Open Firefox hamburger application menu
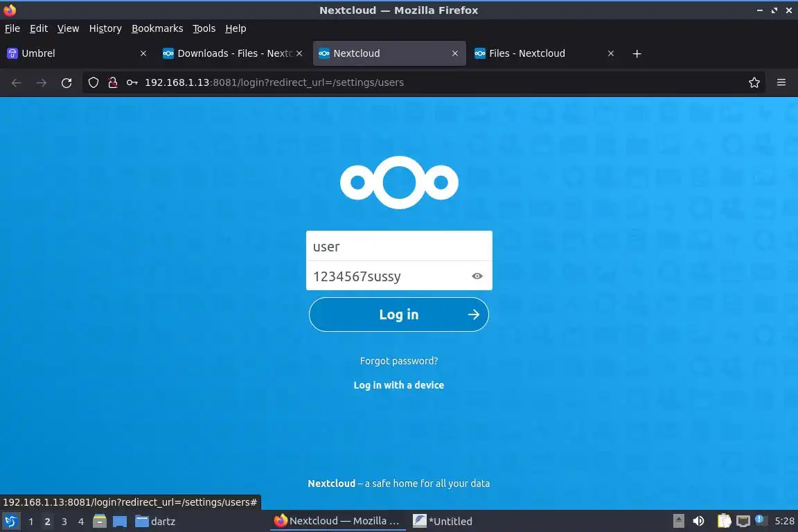 781,82
